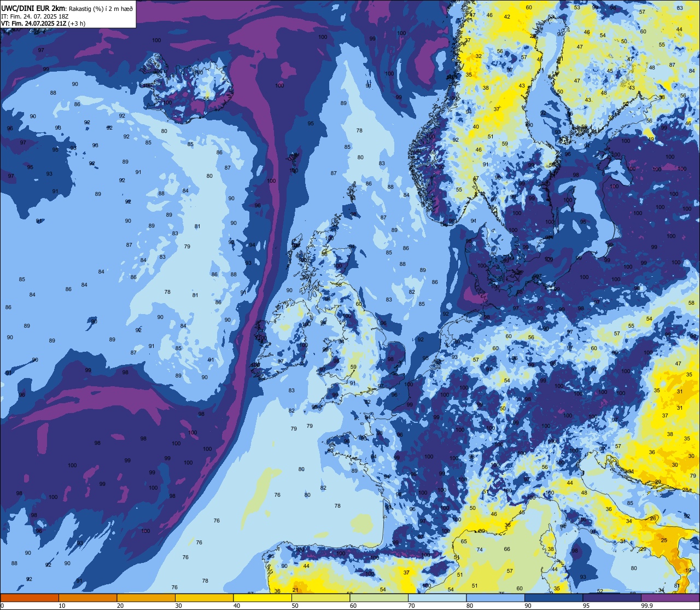The width and height of the screenshot is (700, 610).
Task: Pick the light blue 70–80 legend swatch
Action: [x=437, y=598]
